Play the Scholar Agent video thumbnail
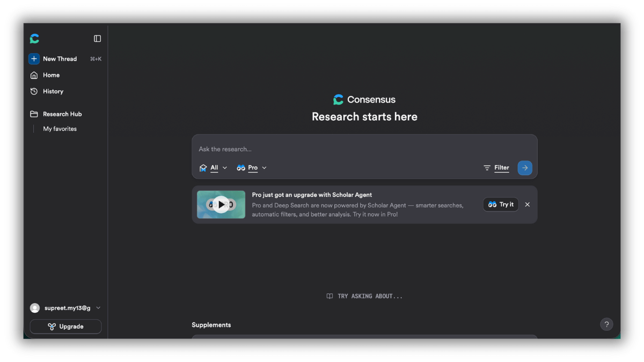This screenshot has width=644, height=362. (221, 204)
